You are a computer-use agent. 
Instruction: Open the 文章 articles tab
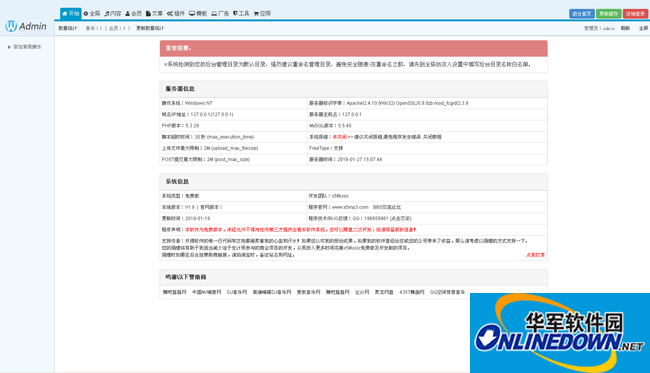click(154, 14)
